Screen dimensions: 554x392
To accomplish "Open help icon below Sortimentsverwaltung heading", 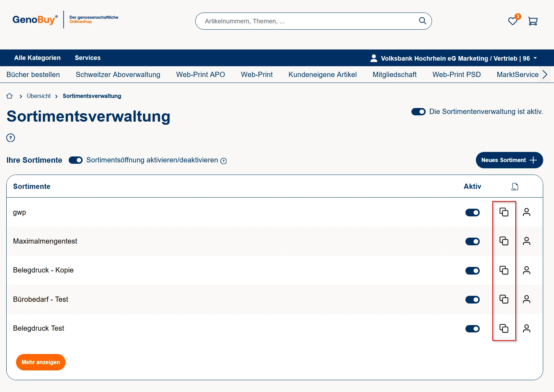I will pos(11,138).
